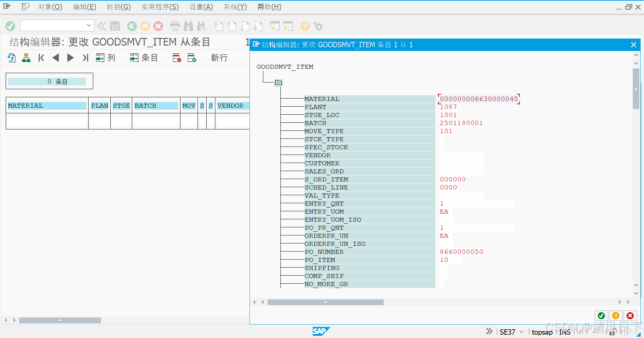Screen dimensions: 644x338
Task: Click the Find Next icon
Action: tap(202, 26)
